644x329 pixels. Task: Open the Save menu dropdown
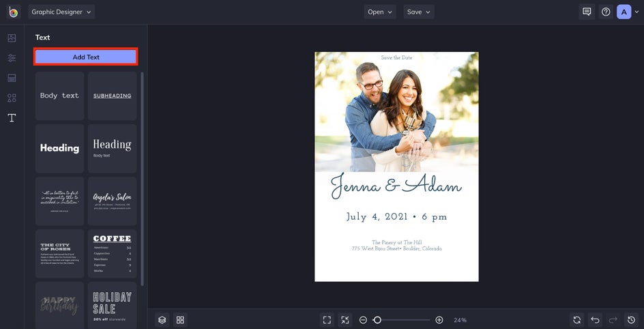click(418, 12)
